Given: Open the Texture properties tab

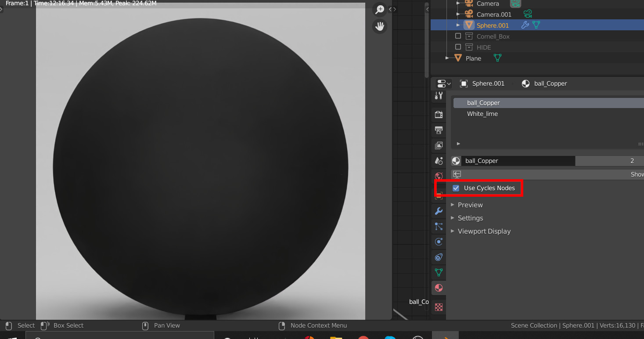Looking at the screenshot, I should coord(438,307).
